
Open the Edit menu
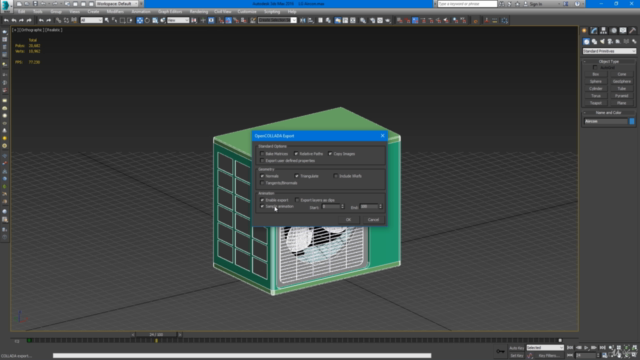tap(22, 12)
